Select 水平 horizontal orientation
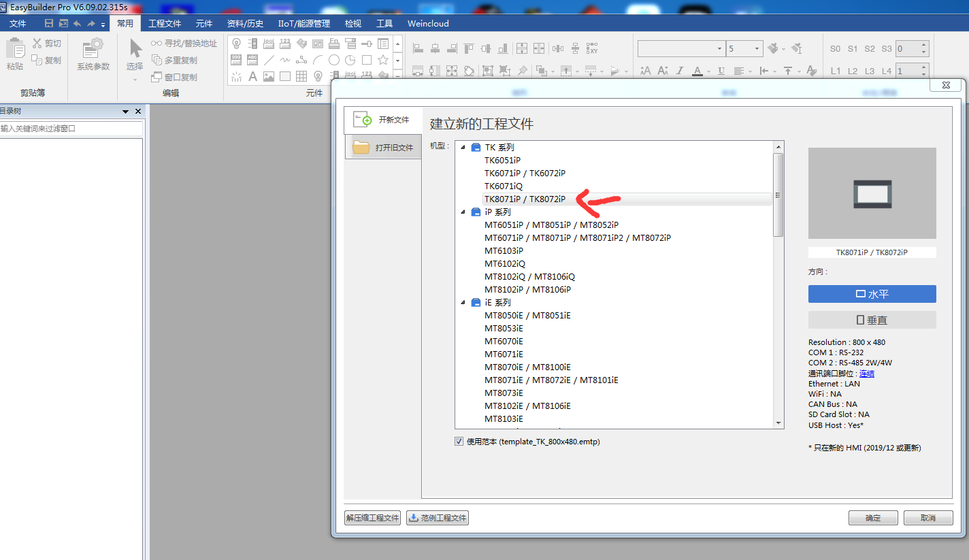Screen dimensions: 969x560 [872, 294]
